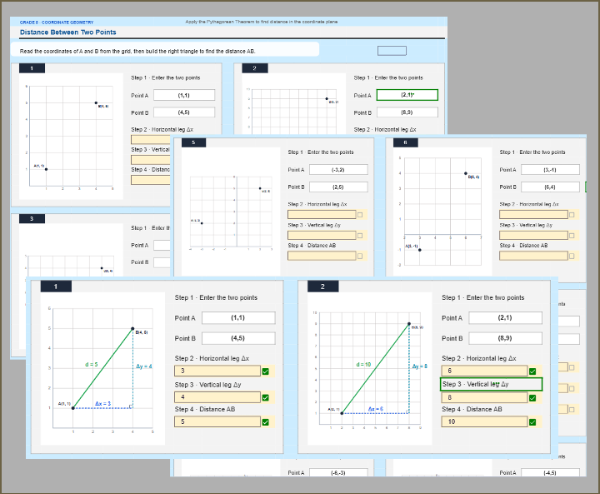Image resolution: width=600 pixels, height=494 pixels.
Task: Click the 'Δy = 4' leg label, front problem 1 graph
Action: pos(144,366)
